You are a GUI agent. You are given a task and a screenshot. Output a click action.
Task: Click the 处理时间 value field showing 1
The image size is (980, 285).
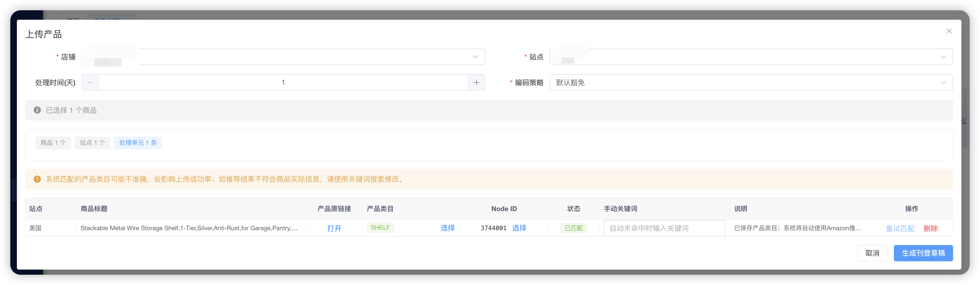283,83
